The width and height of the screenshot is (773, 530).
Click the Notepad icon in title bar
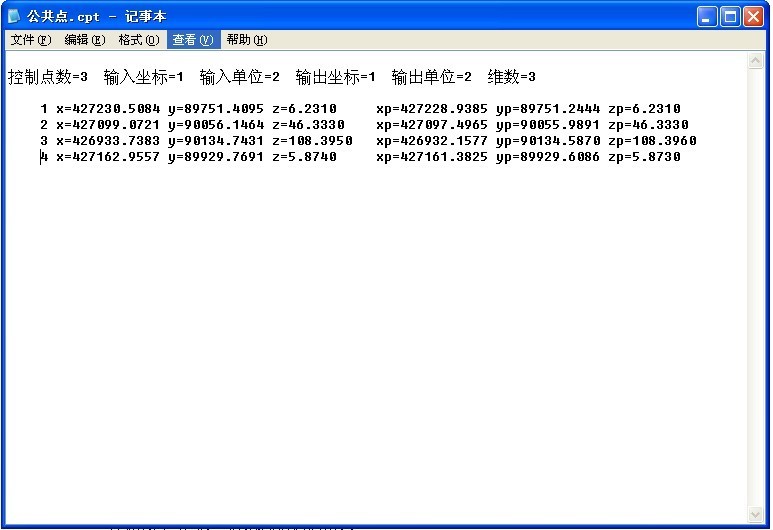(x=14, y=16)
